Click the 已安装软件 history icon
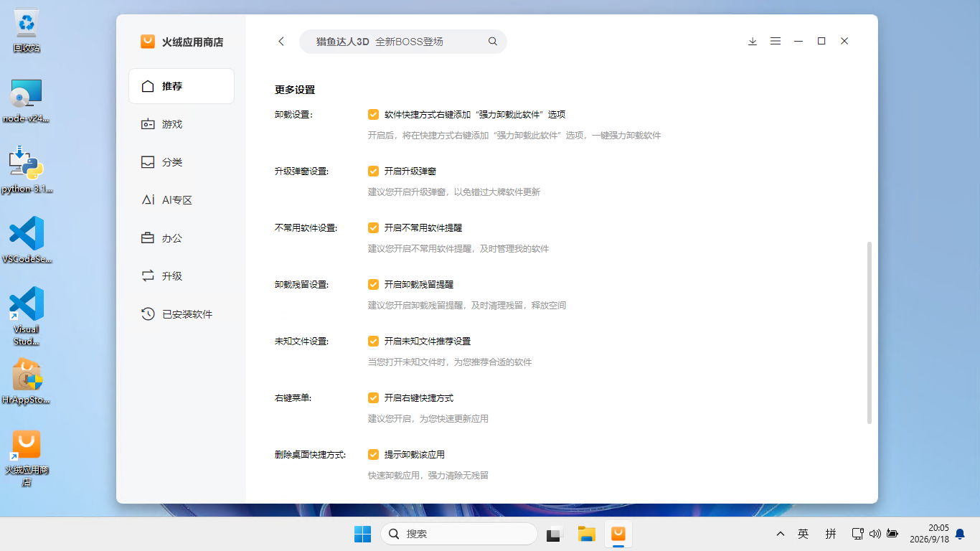 pos(148,314)
